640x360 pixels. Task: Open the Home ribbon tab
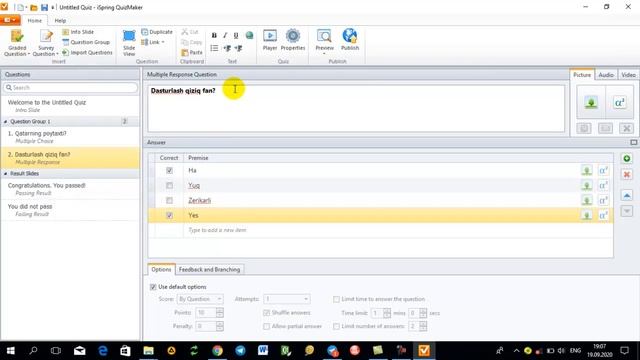pyautogui.click(x=35, y=20)
